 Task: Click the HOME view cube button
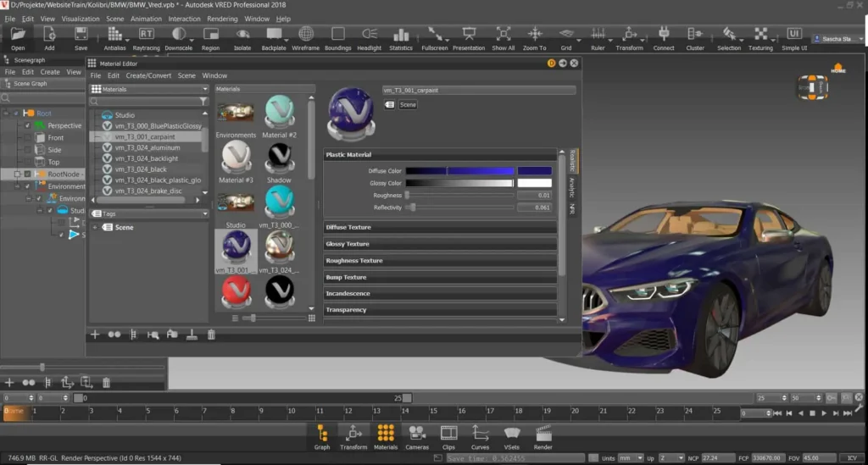tap(838, 69)
